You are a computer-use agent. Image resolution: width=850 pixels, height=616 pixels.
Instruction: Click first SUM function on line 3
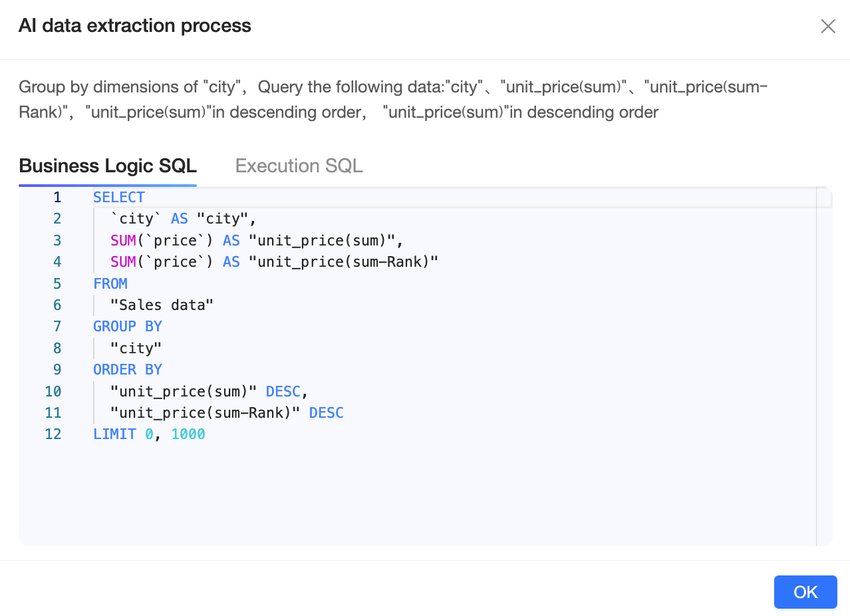pos(123,240)
